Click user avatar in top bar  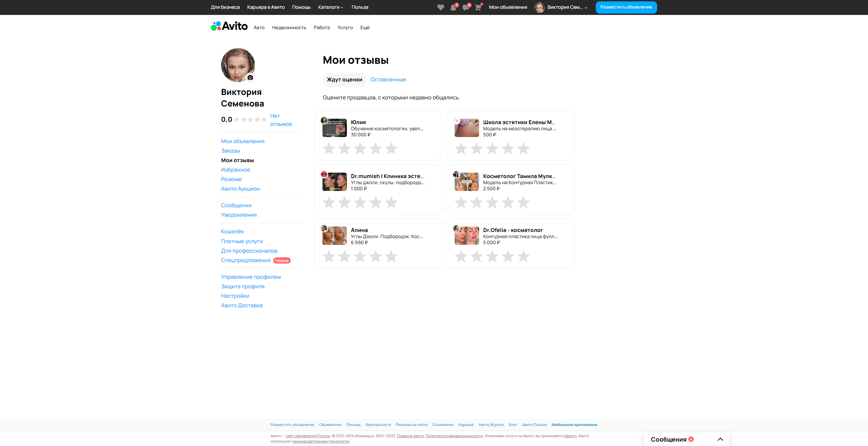[x=539, y=7]
